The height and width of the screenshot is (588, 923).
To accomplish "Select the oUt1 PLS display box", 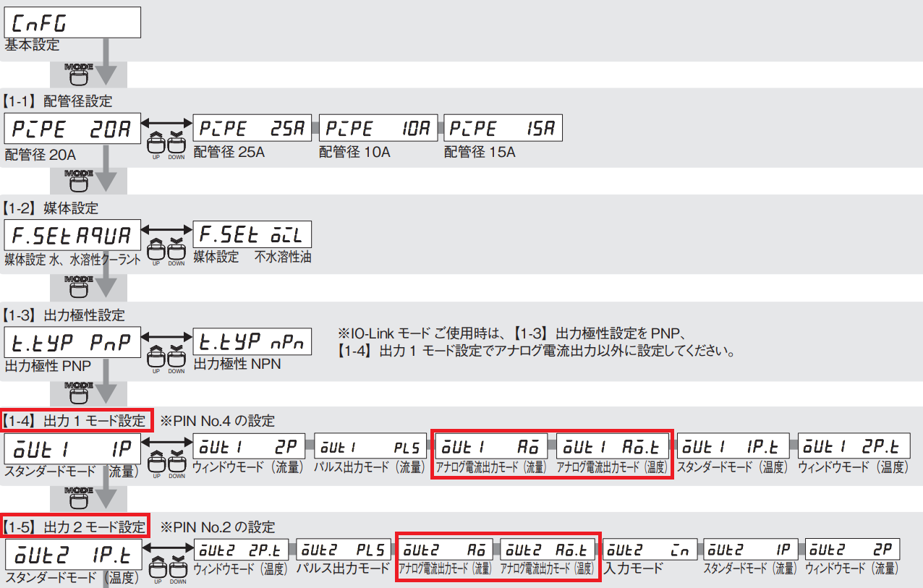I will [x=370, y=446].
